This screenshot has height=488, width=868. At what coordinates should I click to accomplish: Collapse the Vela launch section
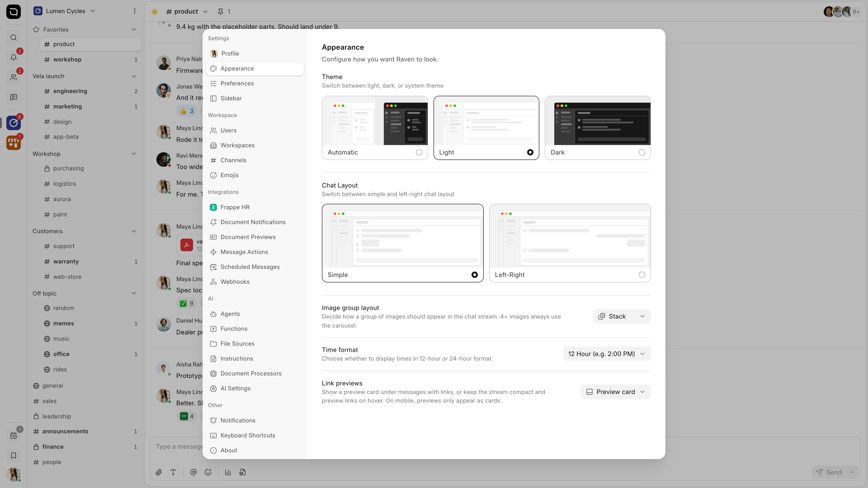point(134,76)
